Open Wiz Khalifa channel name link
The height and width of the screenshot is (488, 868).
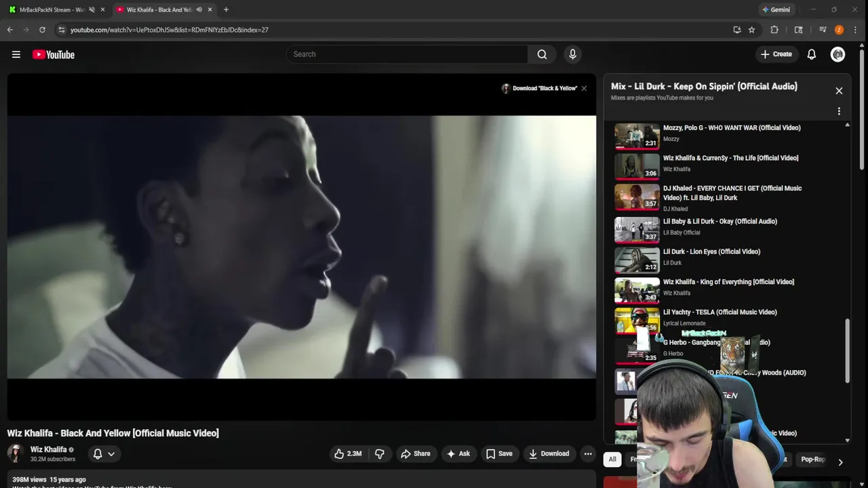click(x=49, y=449)
